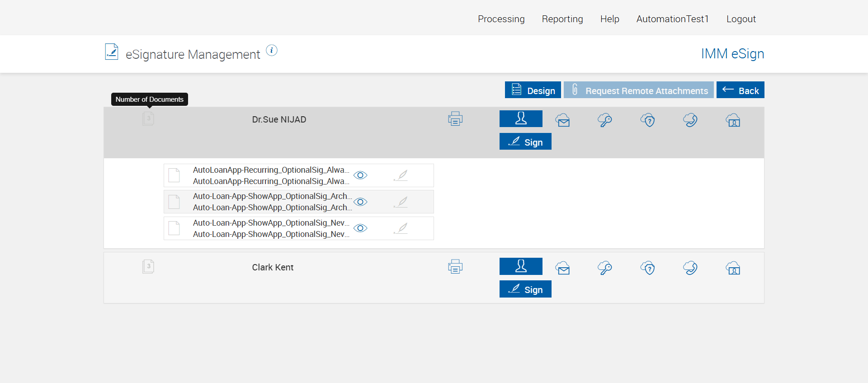Click the email envelope icon for Dr.Sue NIJAD
The image size is (868, 383).
[563, 120]
